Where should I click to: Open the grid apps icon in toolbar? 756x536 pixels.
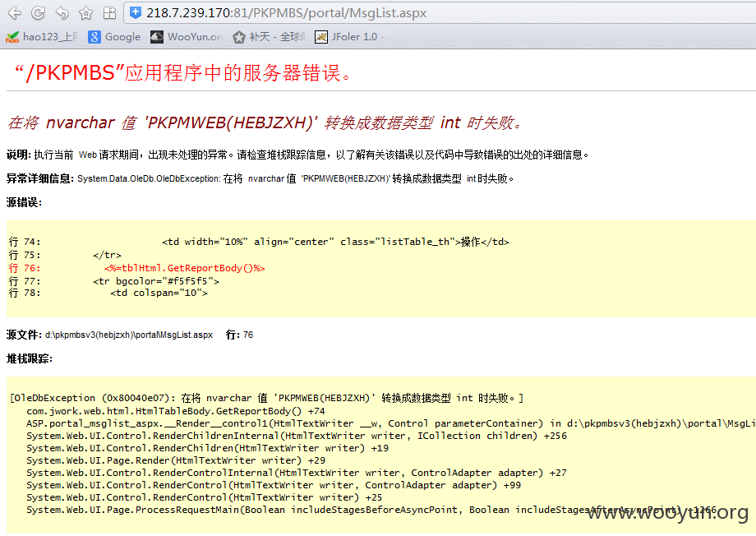pyautogui.click(x=110, y=13)
